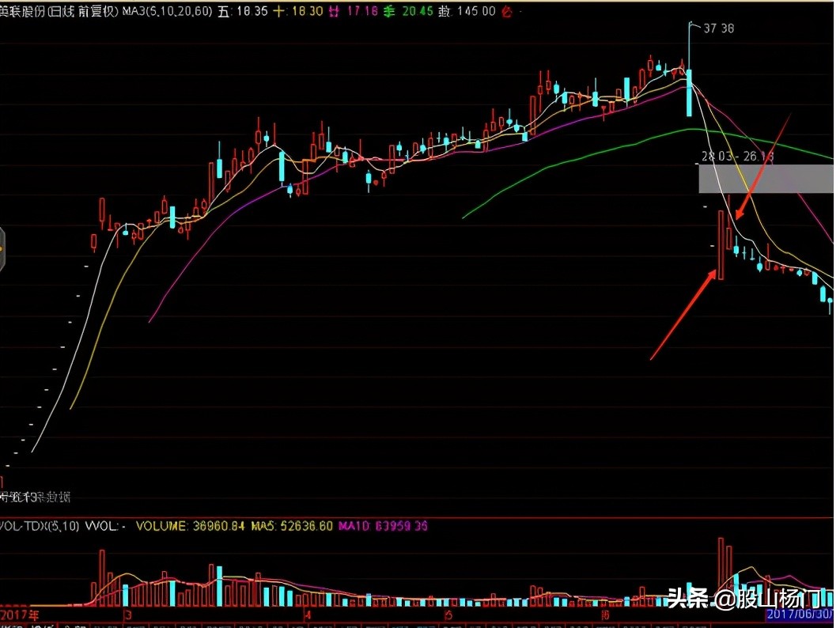
Task: Click the highlighted 2017/06/30 date box
Action: 800,615
